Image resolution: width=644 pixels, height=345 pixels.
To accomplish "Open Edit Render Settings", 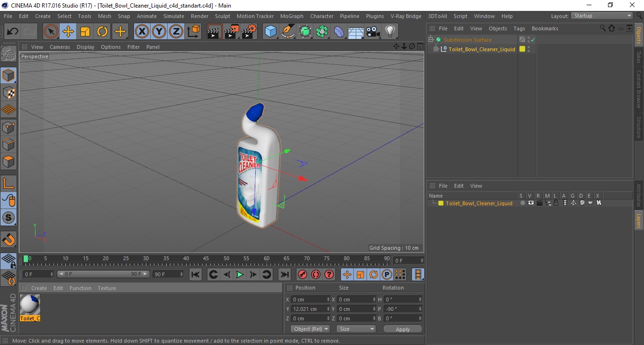I will tap(249, 32).
